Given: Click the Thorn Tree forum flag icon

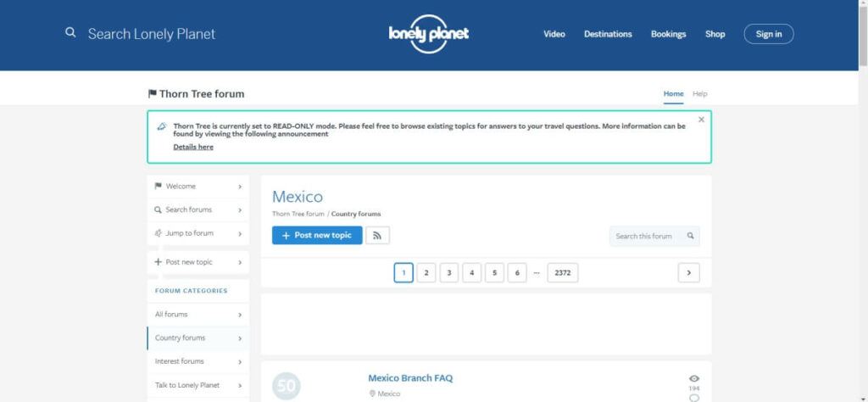Looking at the screenshot, I should click(x=153, y=93).
